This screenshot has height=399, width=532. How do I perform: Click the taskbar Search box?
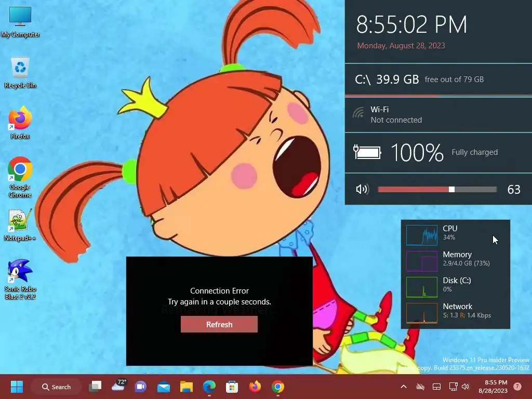tap(56, 387)
